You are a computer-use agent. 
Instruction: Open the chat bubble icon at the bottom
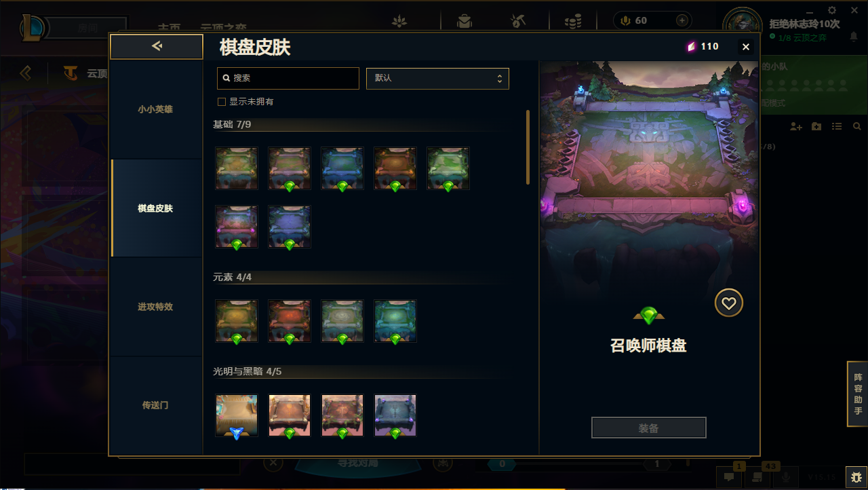coord(729,476)
